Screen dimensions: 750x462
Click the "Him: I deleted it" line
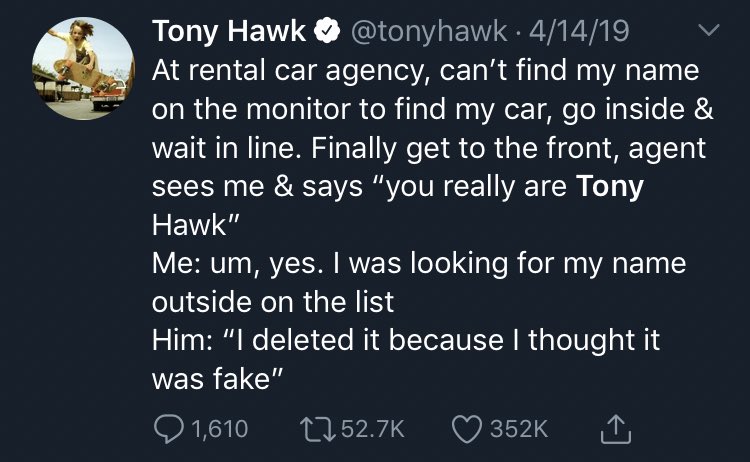[406, 340]
